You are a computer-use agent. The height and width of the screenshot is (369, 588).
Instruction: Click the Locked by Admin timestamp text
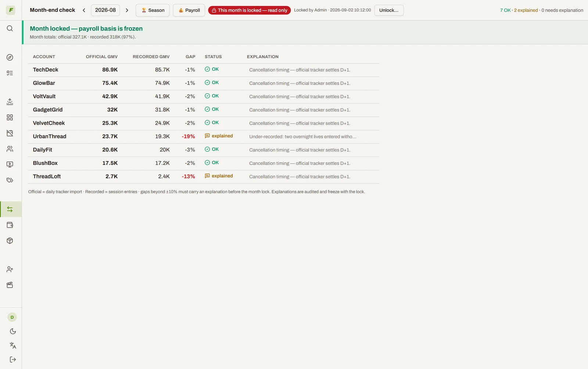coord(333,10)
